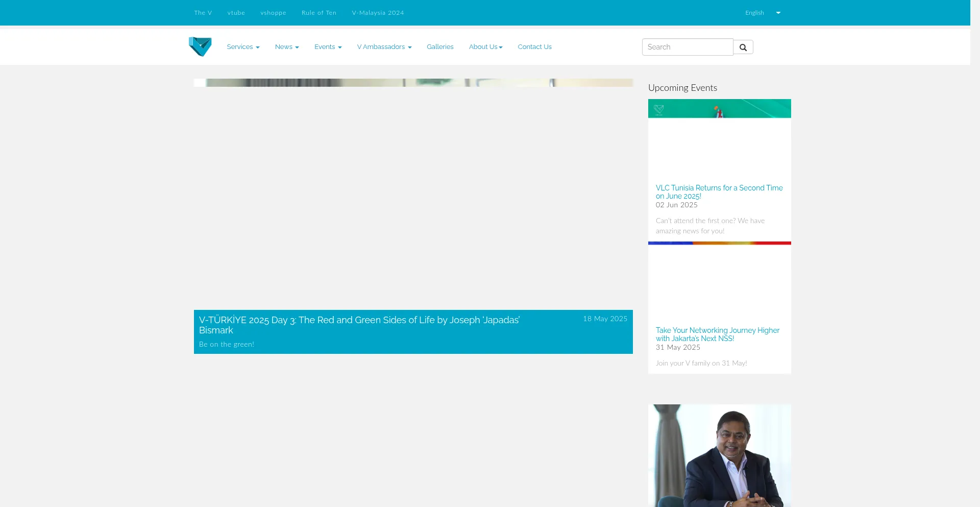
Task: Click the Search input field
Action: [687, 47]
